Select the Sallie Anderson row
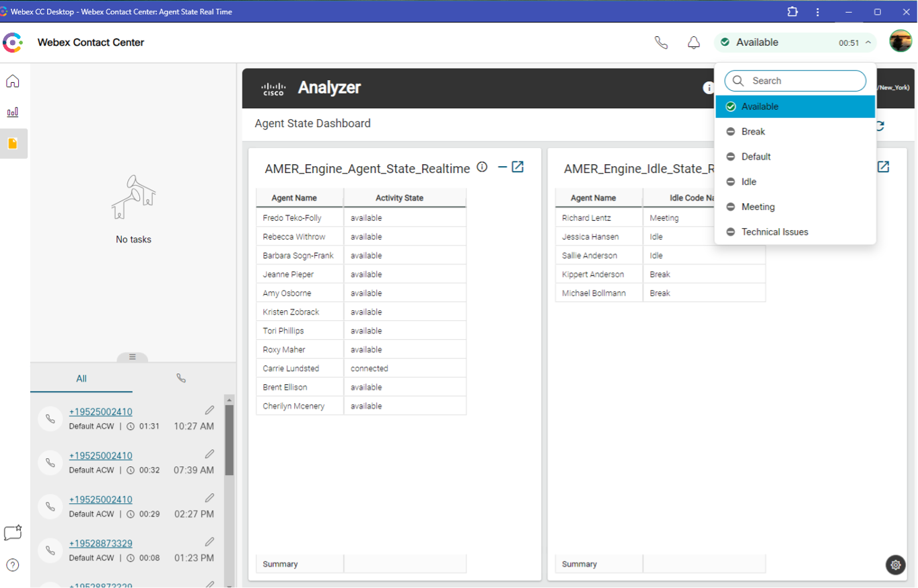This screenshot has height=588, width=918. [660, 256]
